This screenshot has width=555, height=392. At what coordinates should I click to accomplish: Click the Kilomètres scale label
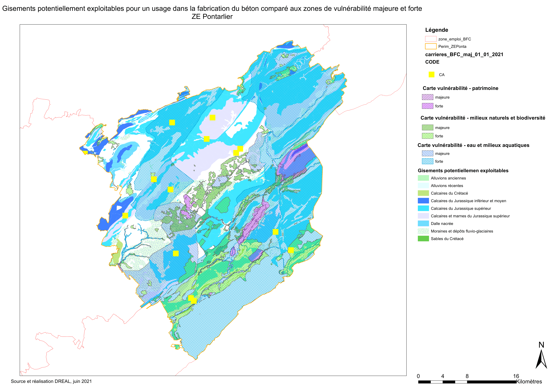529,382
